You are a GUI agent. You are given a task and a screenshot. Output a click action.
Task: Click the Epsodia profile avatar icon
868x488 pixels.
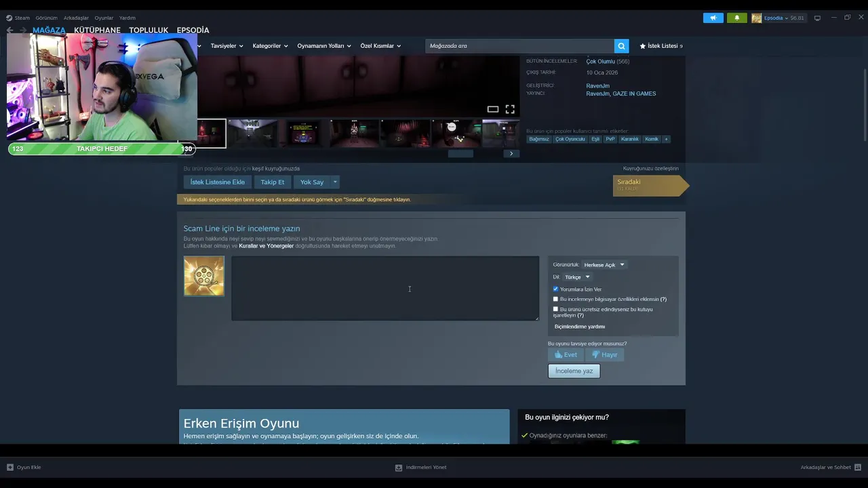click(x=757, y=18)
